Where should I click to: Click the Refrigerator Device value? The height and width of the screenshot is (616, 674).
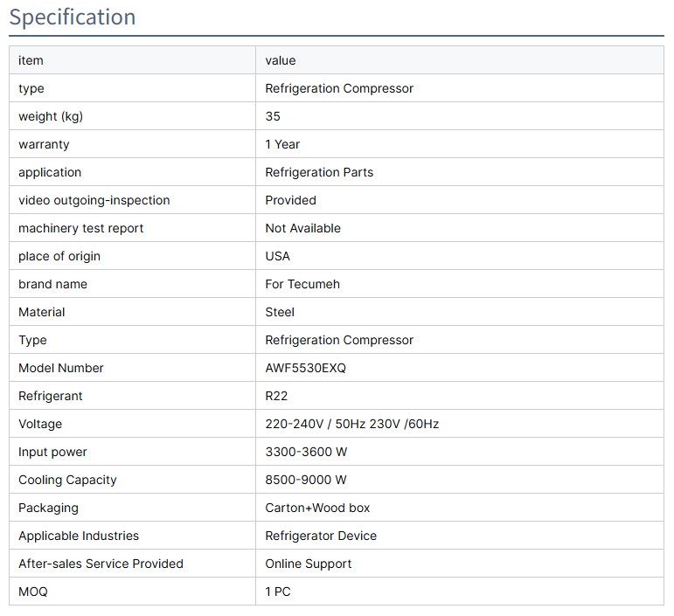(x=321, y=536)
